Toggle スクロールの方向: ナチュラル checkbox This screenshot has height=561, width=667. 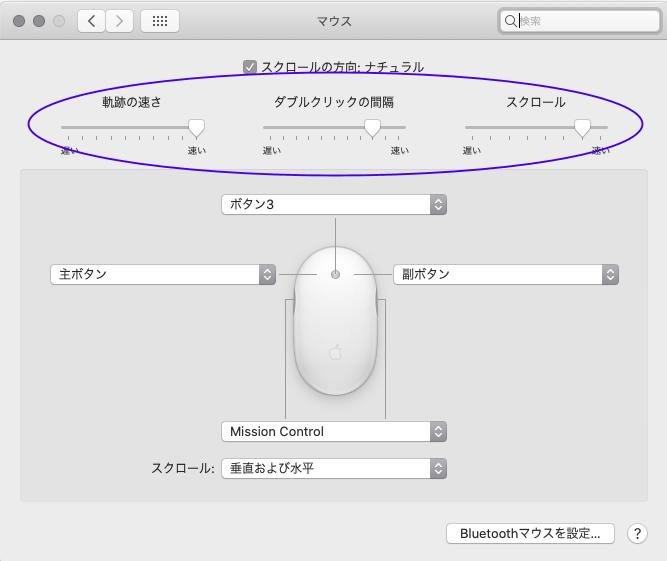tap(250, 67)
